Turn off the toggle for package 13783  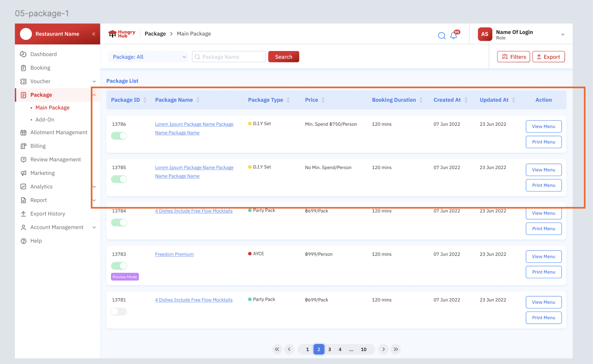119,266
